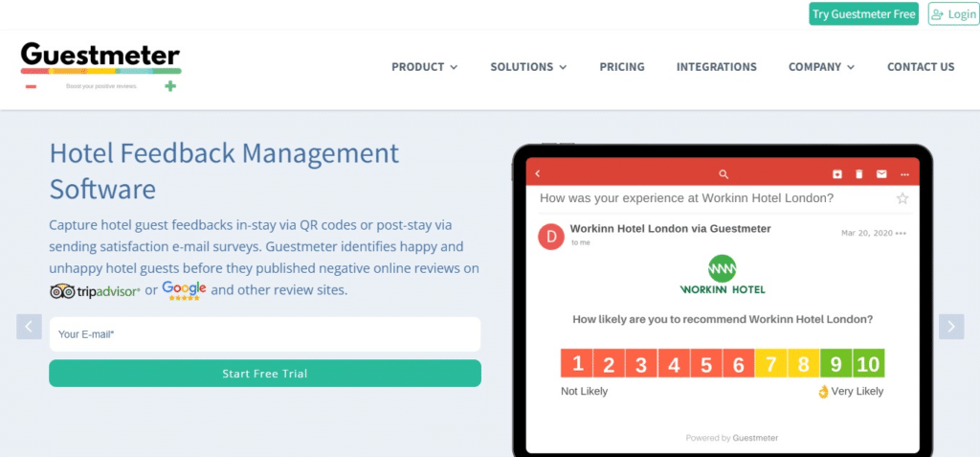Click the back arrow in email header
Viewport: 980px width, 457px height.
[538, 174]
